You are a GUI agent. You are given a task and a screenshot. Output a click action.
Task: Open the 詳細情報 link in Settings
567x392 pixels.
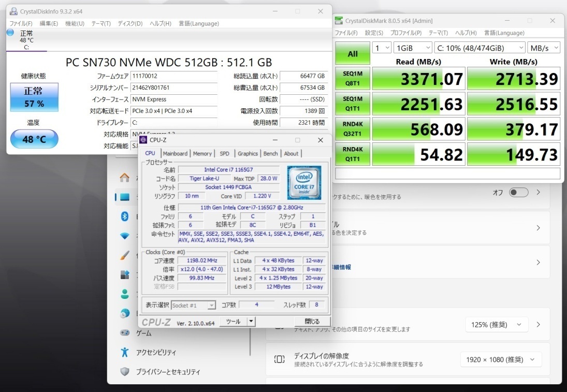point(341,267)
